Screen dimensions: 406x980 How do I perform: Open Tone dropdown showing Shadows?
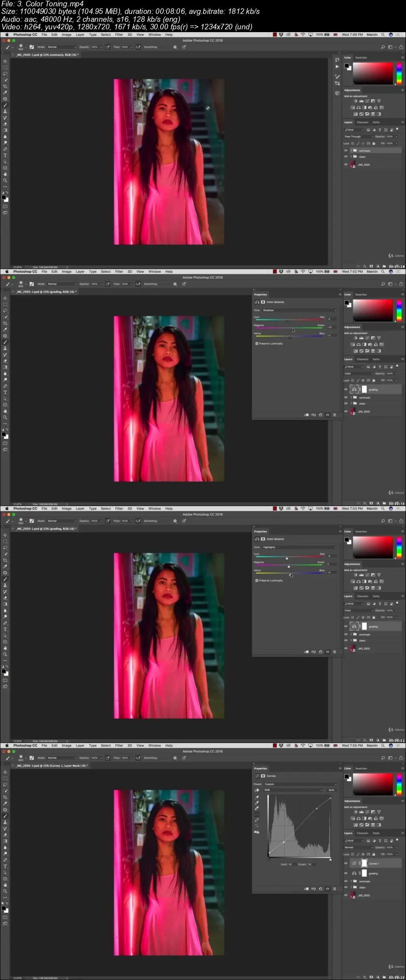299,310
